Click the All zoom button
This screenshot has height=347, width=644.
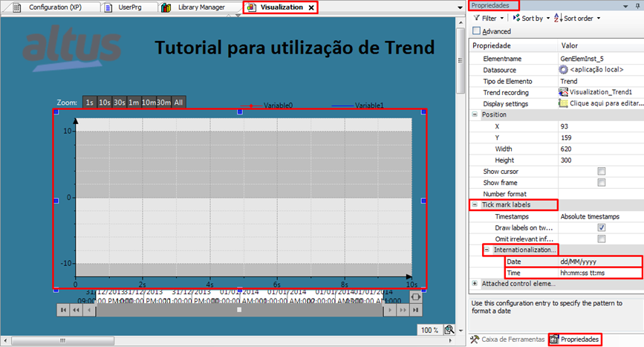pyautogui.click(x=178, y=103)
